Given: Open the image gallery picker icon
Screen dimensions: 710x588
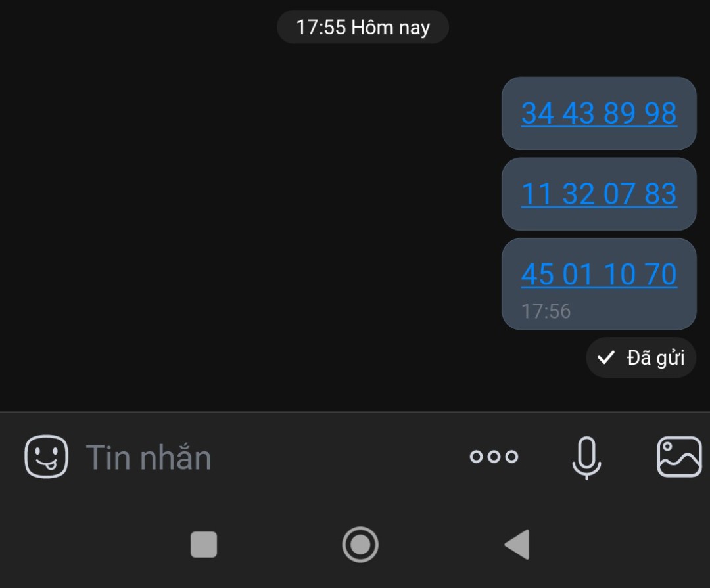Looking at the screenshot, I should [x=679, y=457].
